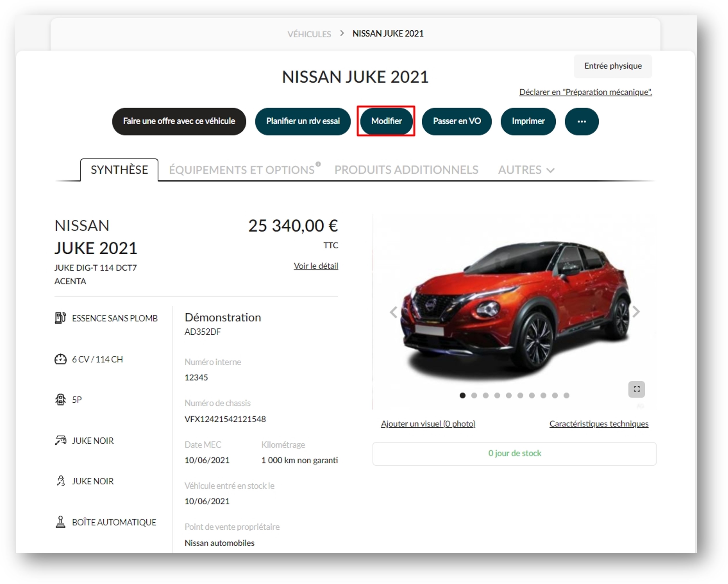Click mileage 1 000 km non garanti
The image size is (728, 584).
pyautogui.click(x=300, y=460)
